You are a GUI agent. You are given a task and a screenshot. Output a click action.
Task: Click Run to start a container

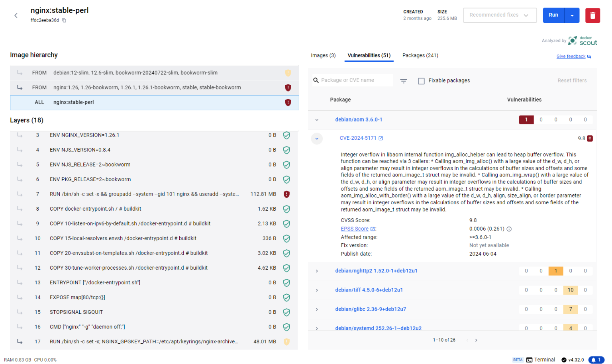tap(553, 15)
